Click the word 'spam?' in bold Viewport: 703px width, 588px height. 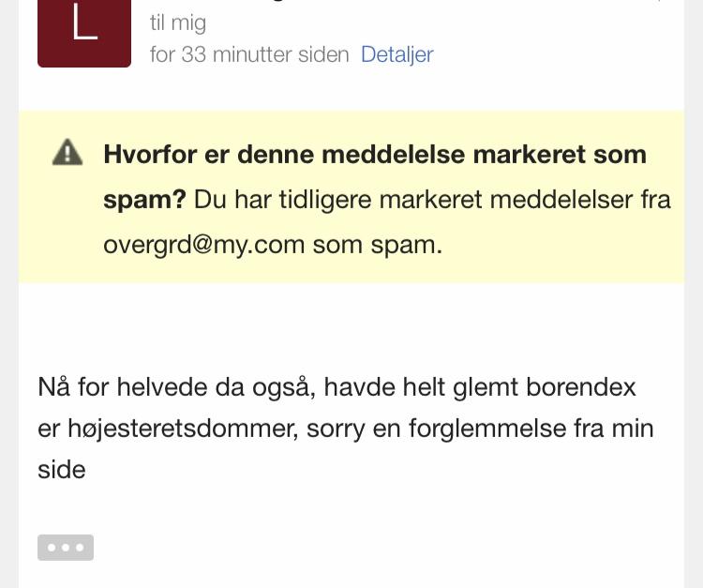[x=144, y=201]
